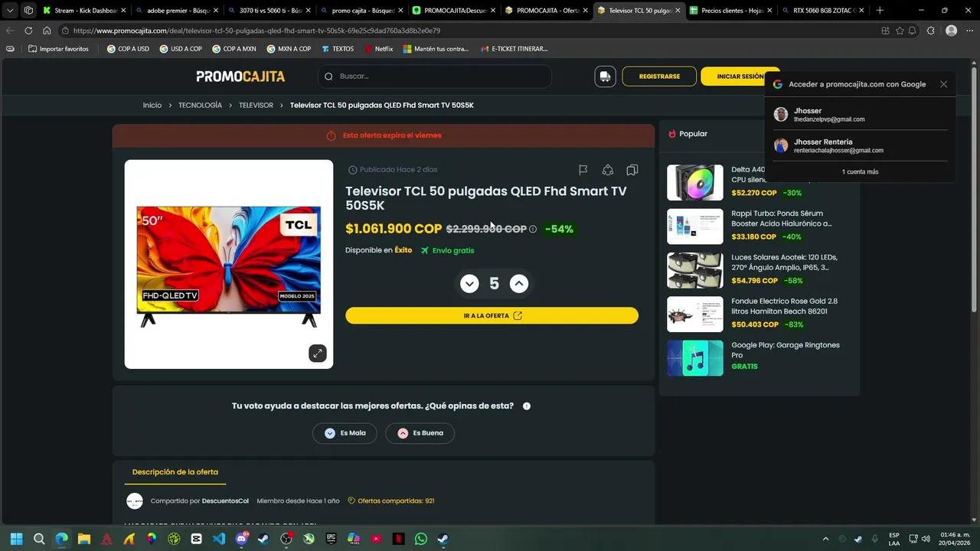The width and height of the screenshot is (980, 551).
Task: Click the flag report icon on the offer
Action: (x=583, y=170)
